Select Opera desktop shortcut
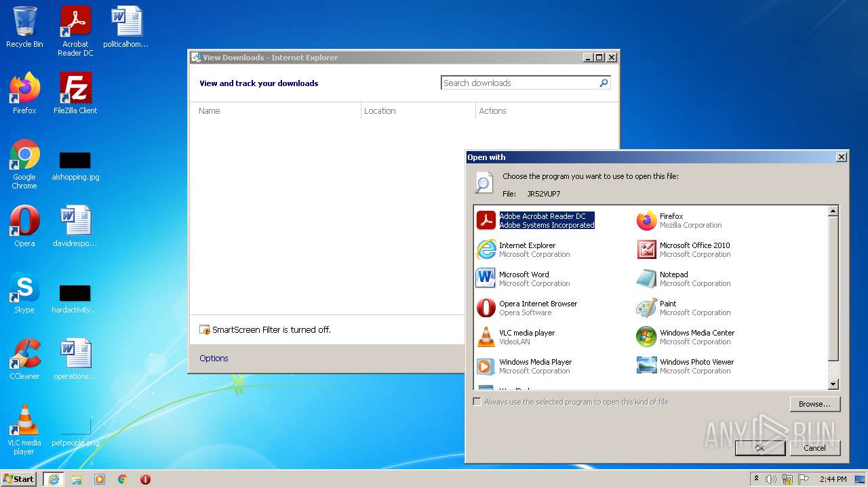 (x=24, y=226)
